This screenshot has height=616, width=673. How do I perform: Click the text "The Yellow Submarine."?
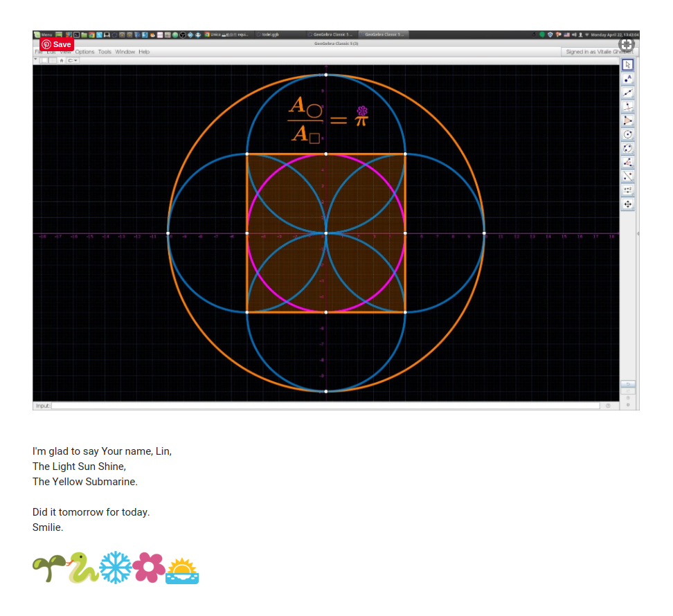pos(85,482)
